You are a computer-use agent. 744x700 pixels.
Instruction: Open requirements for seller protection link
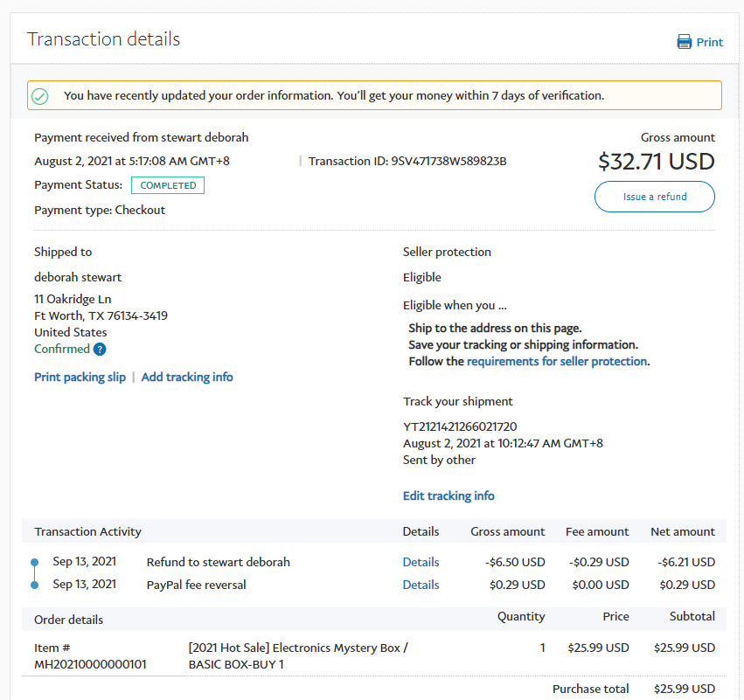[x=557, y=361]
